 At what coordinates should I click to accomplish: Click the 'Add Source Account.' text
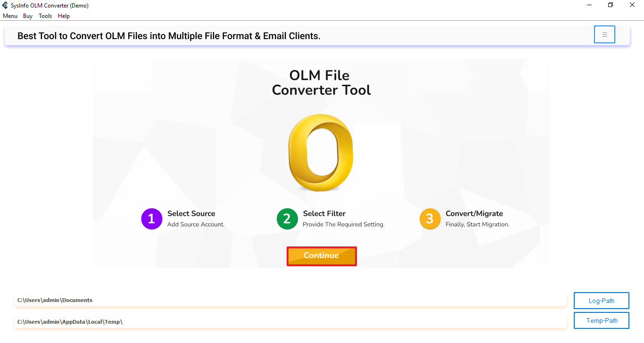pyautogui.click(x=196, y=224)
